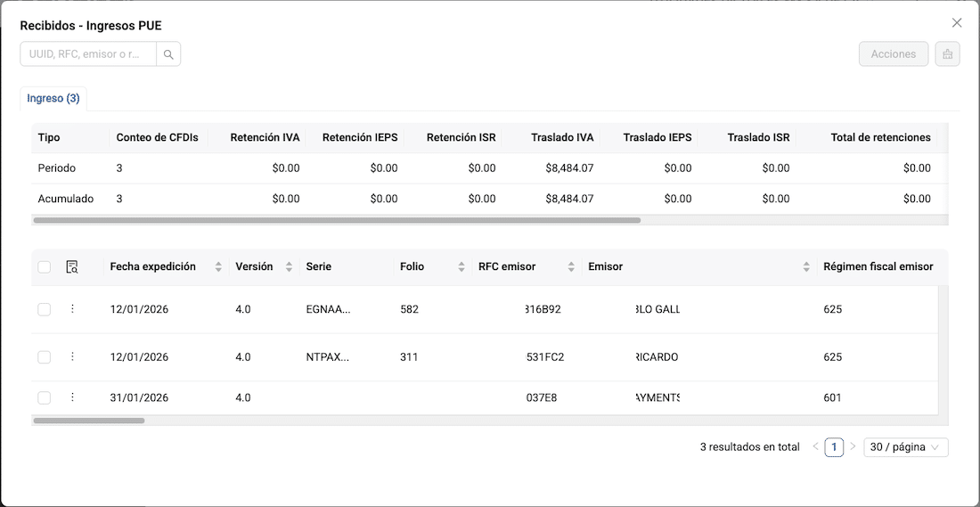The image size is (980, 507).
Task: Go to page 1 in pagination
Action: 834,447
